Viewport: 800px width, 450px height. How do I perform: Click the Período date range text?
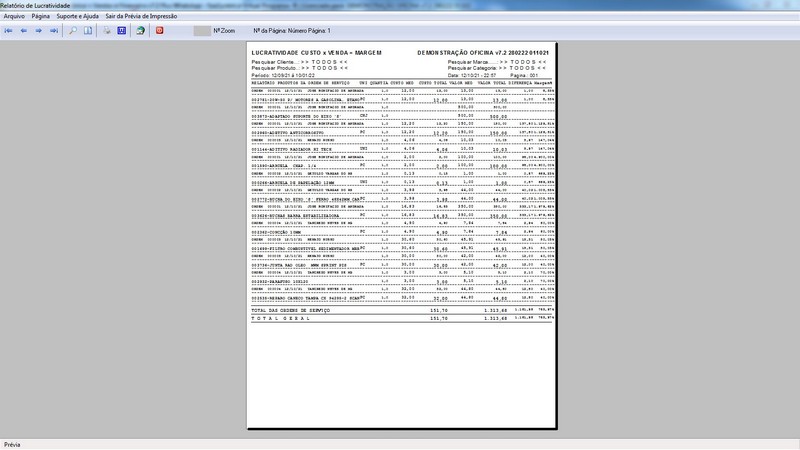(x=283, y=76)
